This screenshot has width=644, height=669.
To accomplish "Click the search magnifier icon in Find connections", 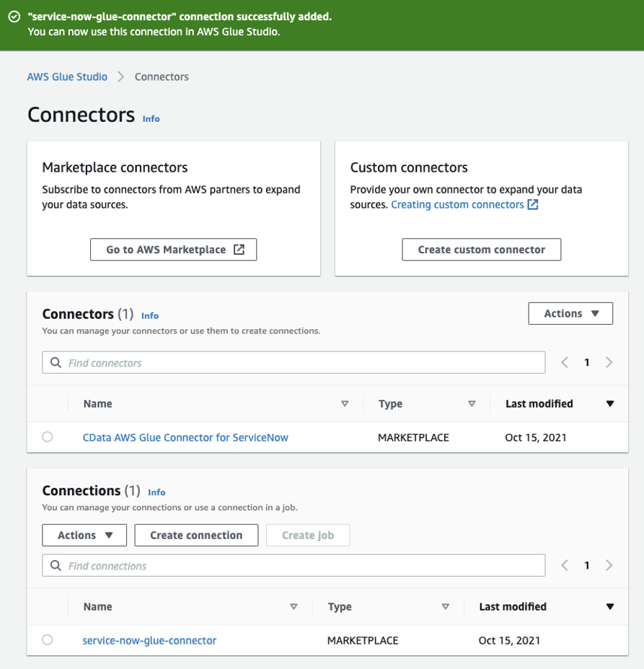I will pos(56,566).
